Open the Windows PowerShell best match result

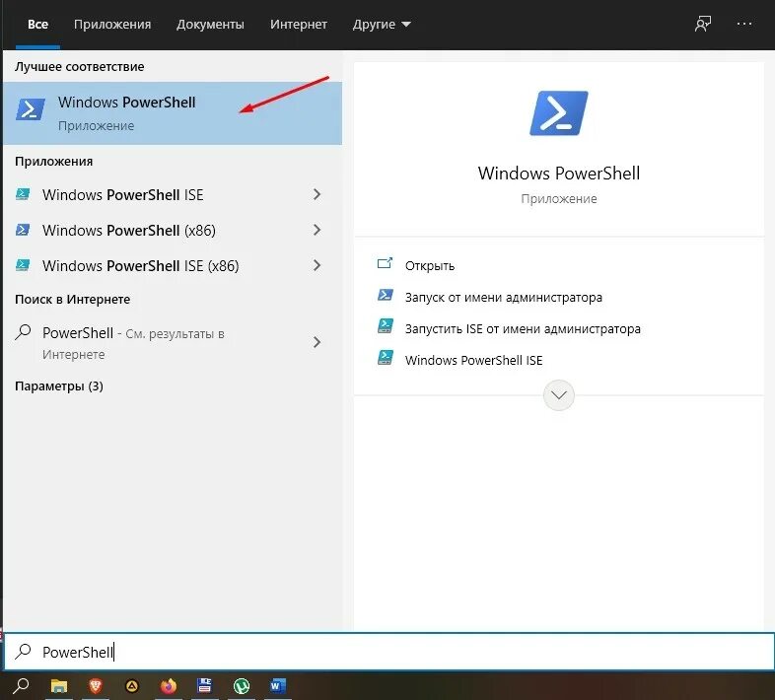pos(173,113)
